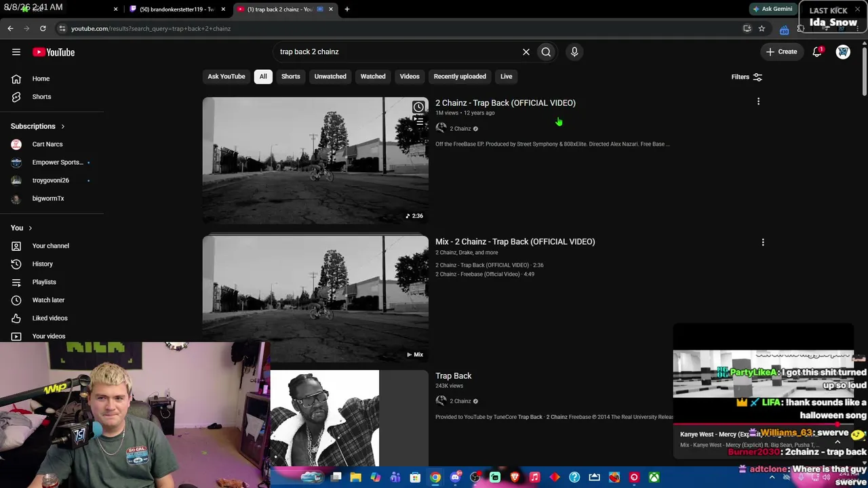The height and width of the screenshot is (488, 868).
Task: Open 2 Chainz channel link on first result
Action: click(460, 129)
